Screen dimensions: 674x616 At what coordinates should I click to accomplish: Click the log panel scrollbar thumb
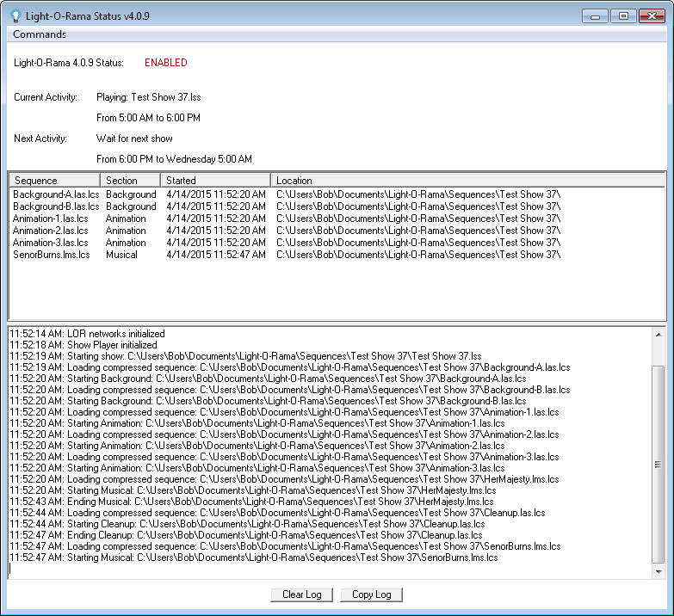pyautogui.click(x=659, y=465)
